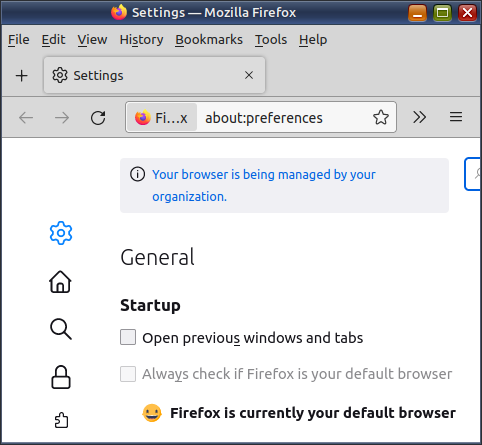
Task: Toggle Always check if Firefox is default browser
Action: (128, 374)
